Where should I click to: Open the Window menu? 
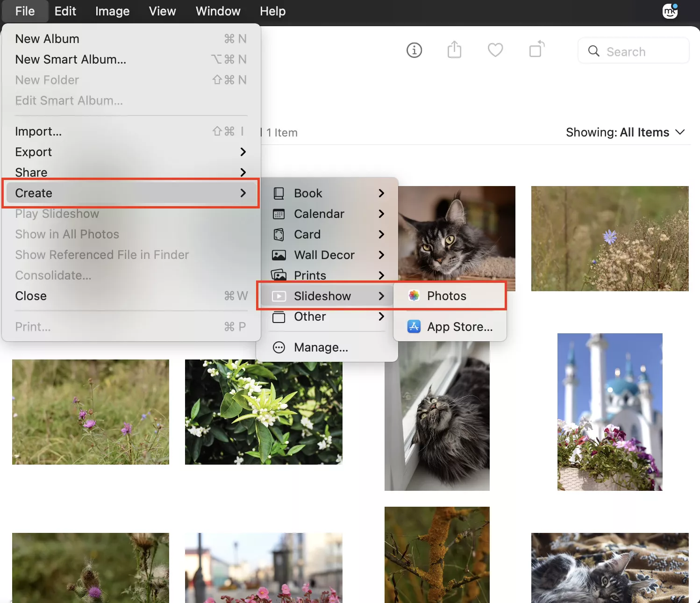coord(217,11)
